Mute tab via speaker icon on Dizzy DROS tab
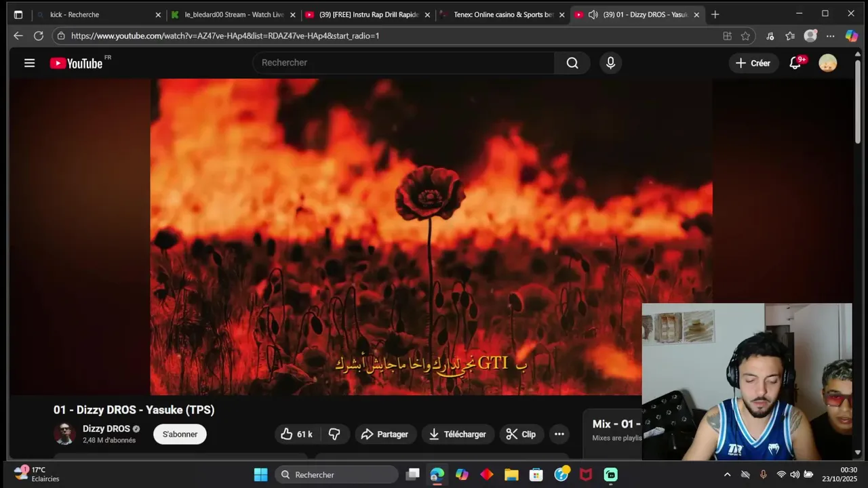This screenshot has width=868, height=488. click(593, 14)
